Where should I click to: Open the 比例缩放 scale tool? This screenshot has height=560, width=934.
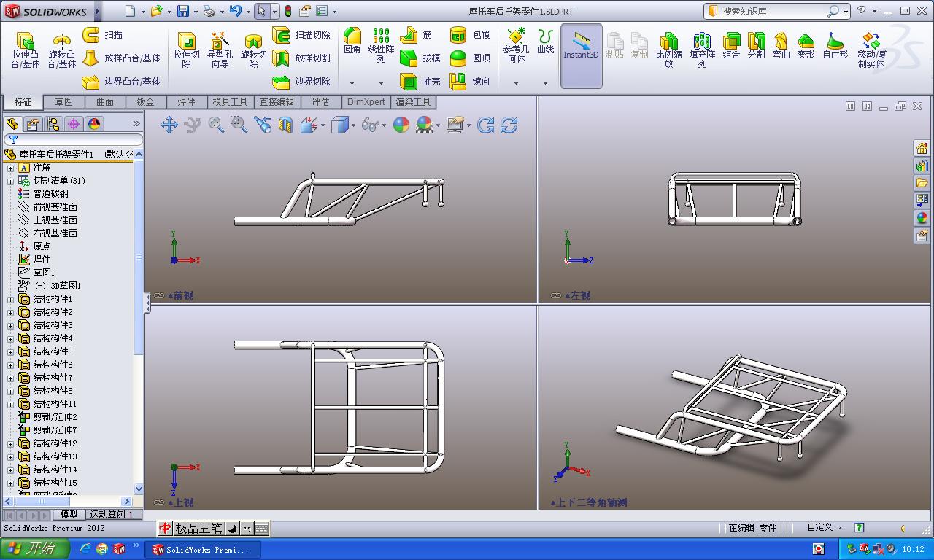[x=668, y=50]
